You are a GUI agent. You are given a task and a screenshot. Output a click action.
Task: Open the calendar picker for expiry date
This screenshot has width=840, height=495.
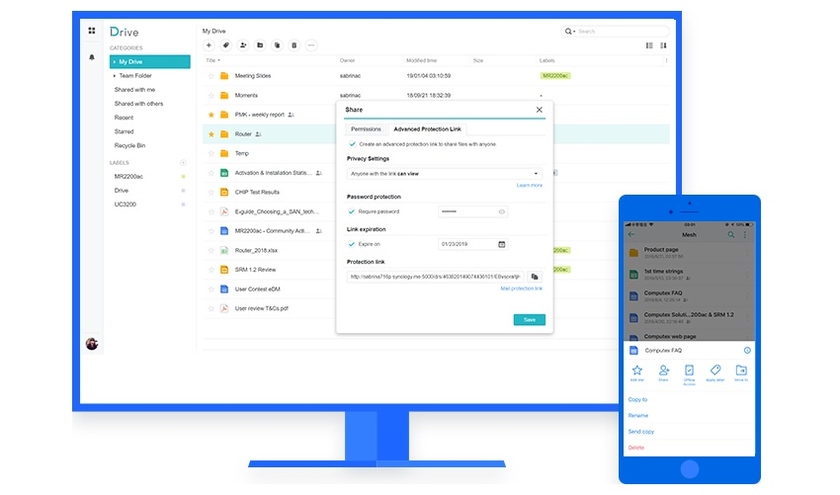501,244
